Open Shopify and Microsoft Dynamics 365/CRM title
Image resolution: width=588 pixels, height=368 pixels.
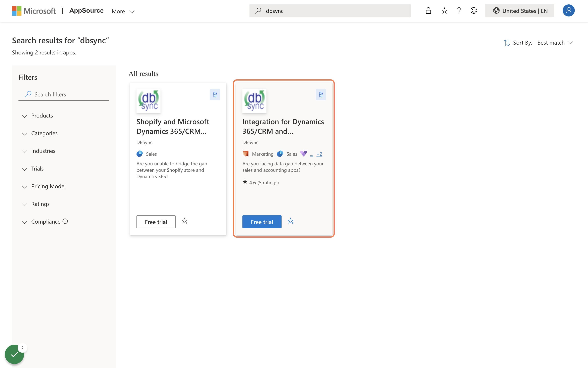pyautogui.click(x=173, y=126)
